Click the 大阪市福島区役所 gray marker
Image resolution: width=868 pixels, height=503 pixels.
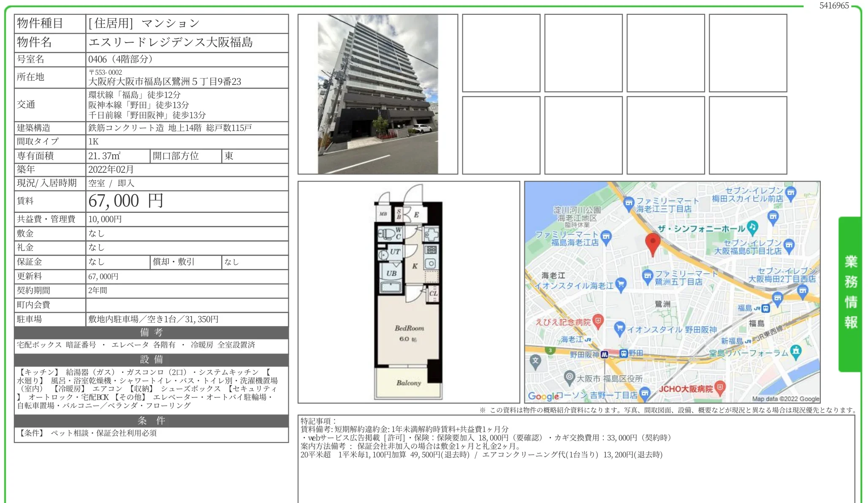(570, 377)
